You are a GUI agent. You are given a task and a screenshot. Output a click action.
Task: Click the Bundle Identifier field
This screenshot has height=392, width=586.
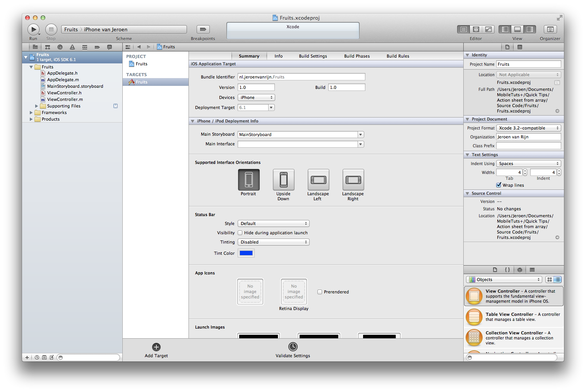tap(302, 77)
